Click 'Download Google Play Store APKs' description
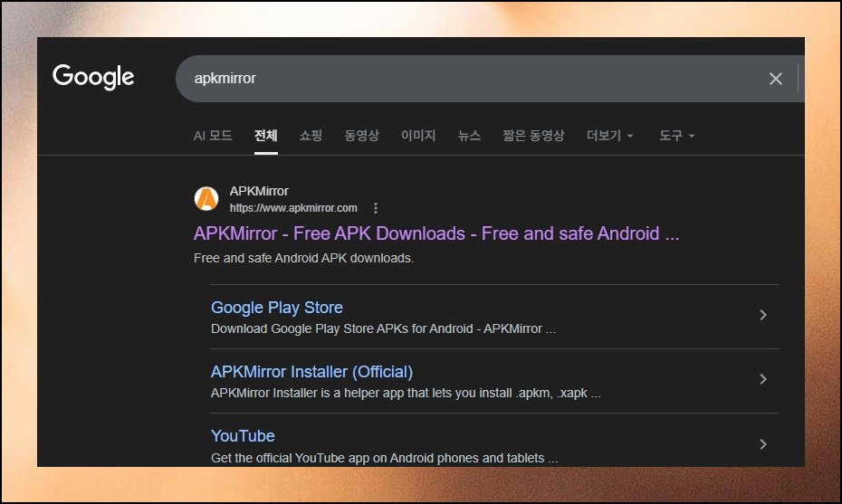842x504 pixels. pos(383,328)
